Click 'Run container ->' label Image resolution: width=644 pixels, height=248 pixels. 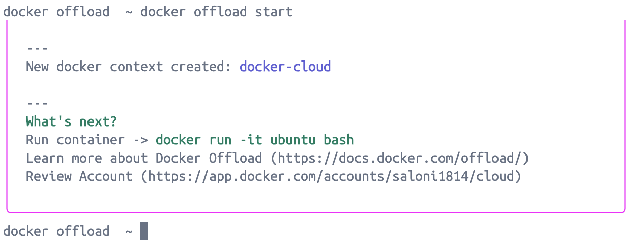(x=87, y=140)
